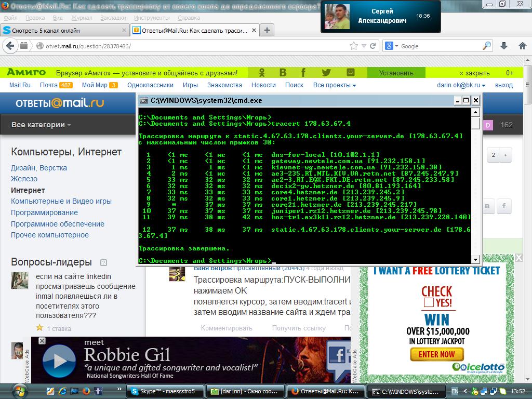Image resolution: width=532 pixels, height=399 pixels.
Task: Show hidden system tray icons arrow
Action: [x=465, y=391]
